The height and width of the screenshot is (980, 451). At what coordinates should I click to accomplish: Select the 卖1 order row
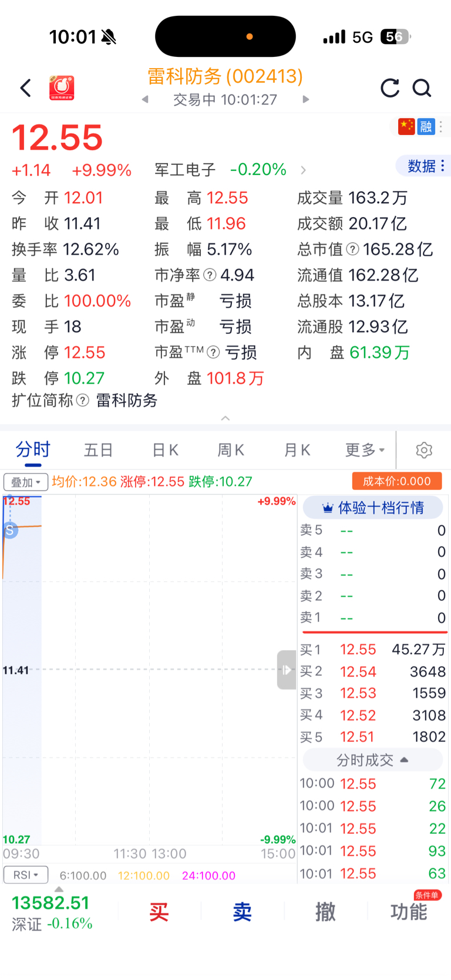(373, 618)
